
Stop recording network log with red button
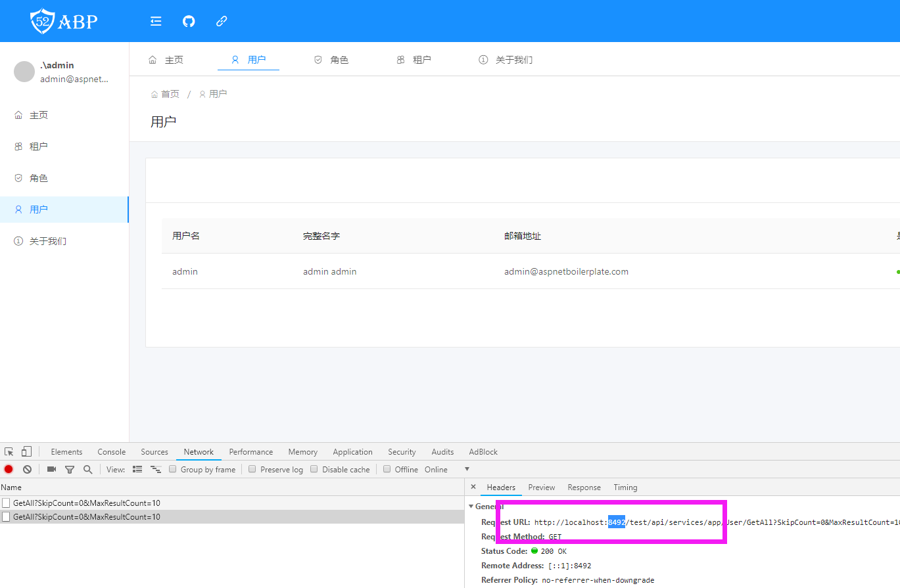pyautogui.click(x=9, y=469)
